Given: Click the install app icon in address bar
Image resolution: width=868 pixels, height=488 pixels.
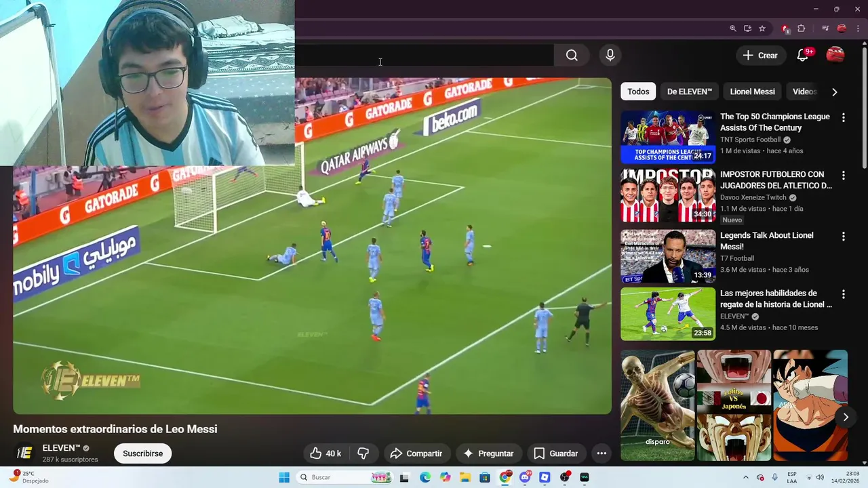Looking at the screenshot, I should click(x=747, y=28).
